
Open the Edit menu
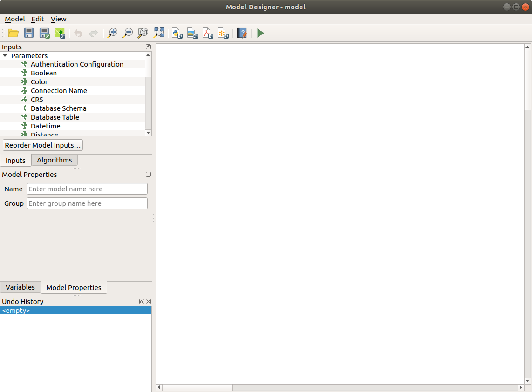coord(38,19)
